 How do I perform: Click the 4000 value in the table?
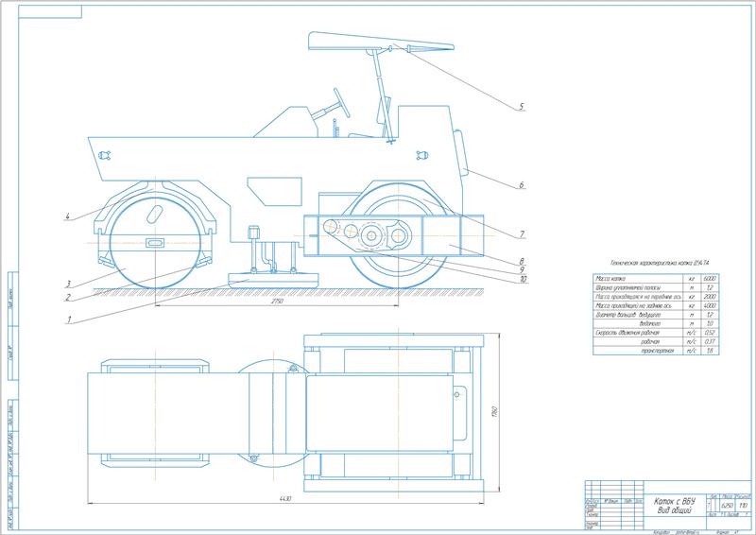[x=710, y=306]
